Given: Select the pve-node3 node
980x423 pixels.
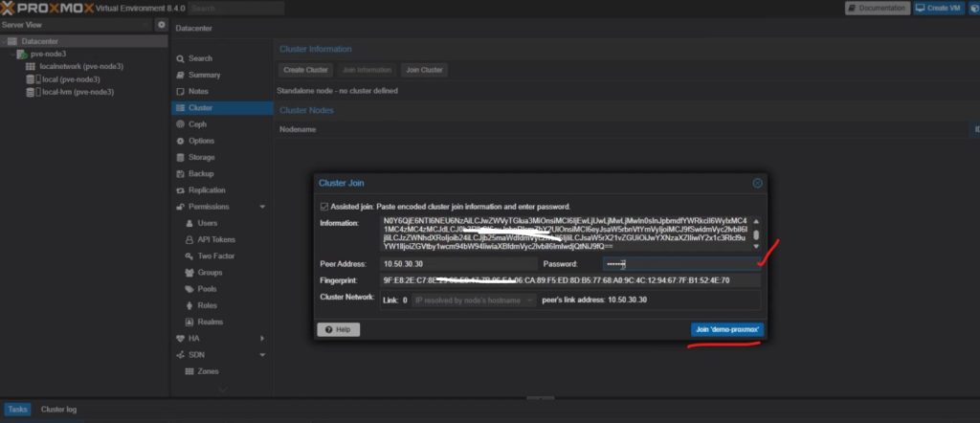Looking at the screenshot, I should (48, 54).
